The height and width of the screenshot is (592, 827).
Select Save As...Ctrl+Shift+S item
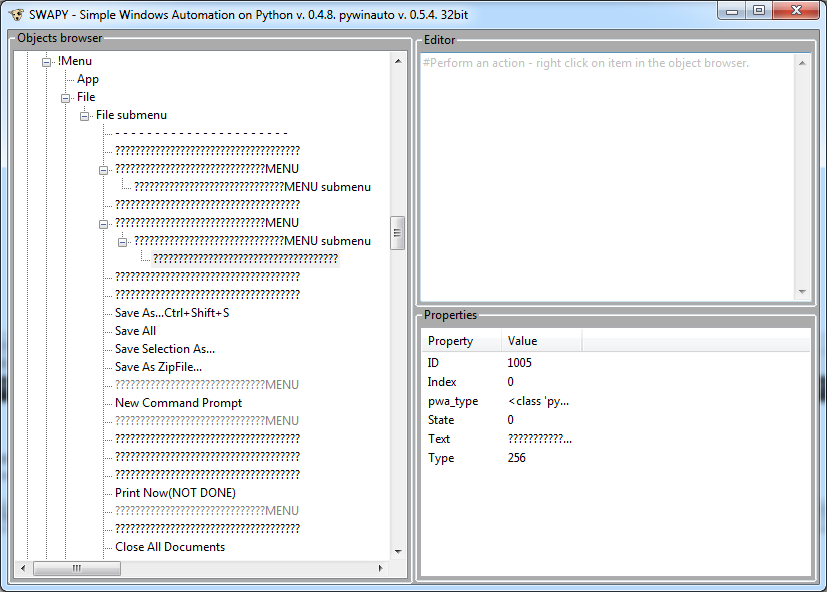[172, 313]
